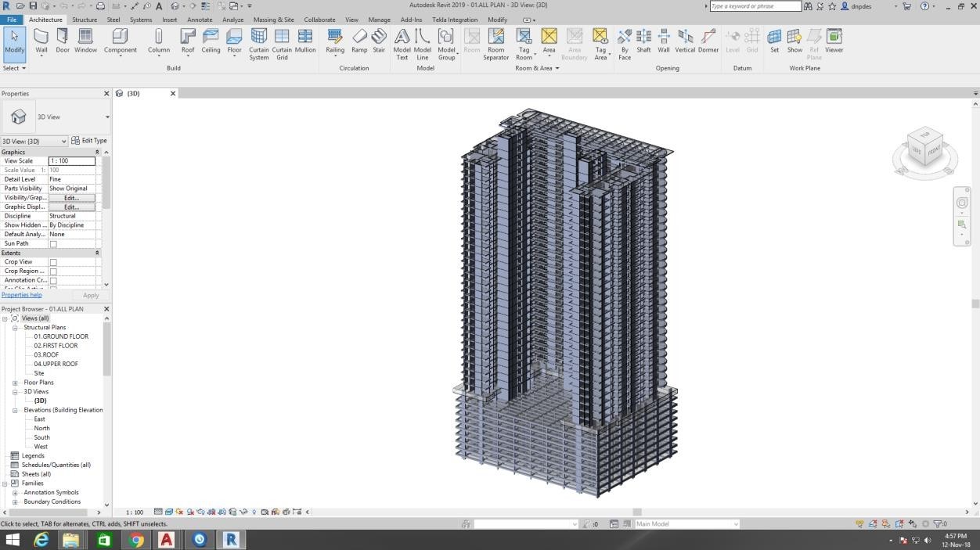The image size is (980, 550).
Task: Open the Properties help link
Action: pos(22,295)
